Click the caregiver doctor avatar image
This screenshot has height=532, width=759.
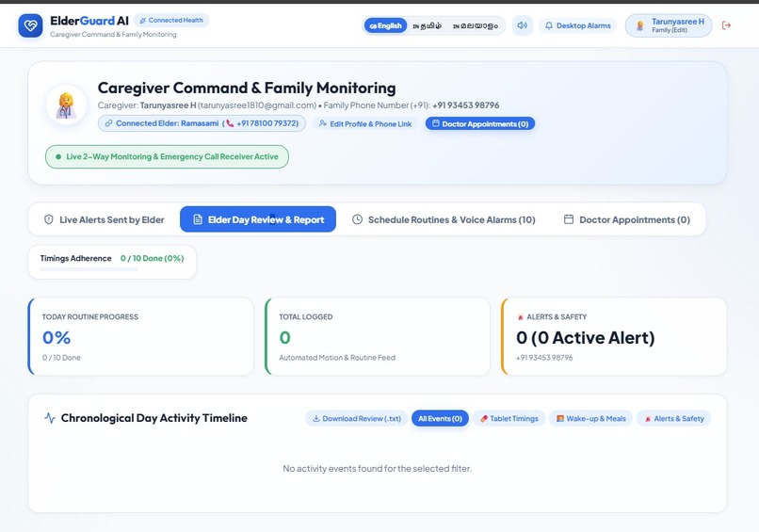click(66, 105)
